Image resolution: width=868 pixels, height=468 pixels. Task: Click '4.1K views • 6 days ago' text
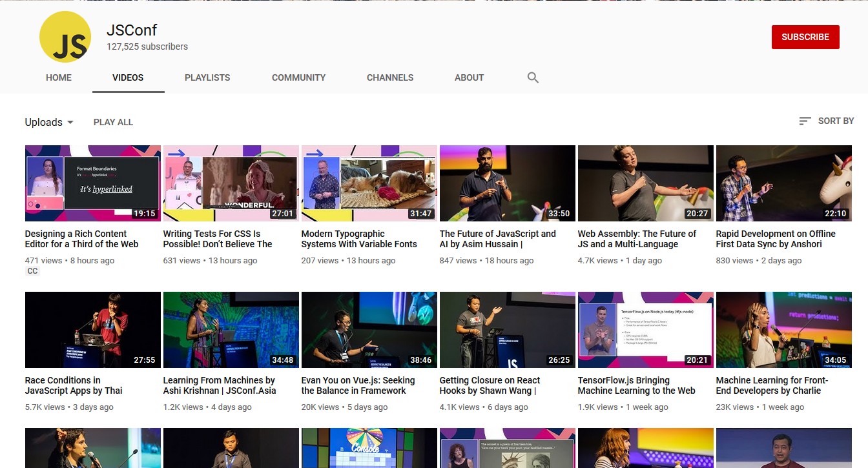484,407
